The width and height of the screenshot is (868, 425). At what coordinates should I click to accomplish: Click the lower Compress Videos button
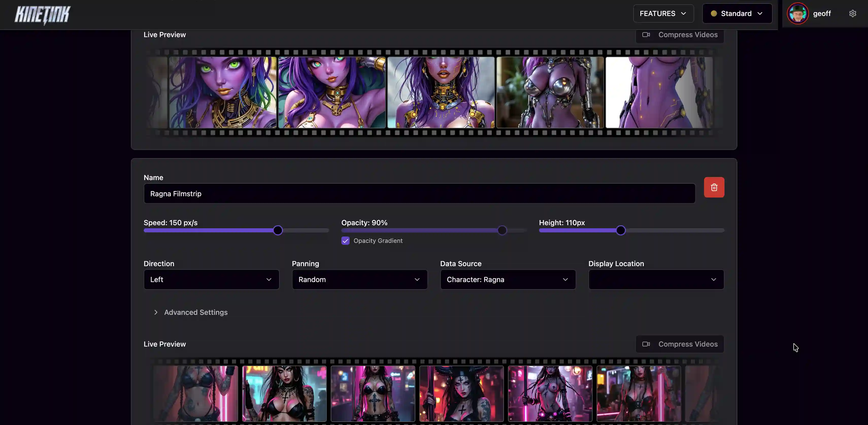680,344
